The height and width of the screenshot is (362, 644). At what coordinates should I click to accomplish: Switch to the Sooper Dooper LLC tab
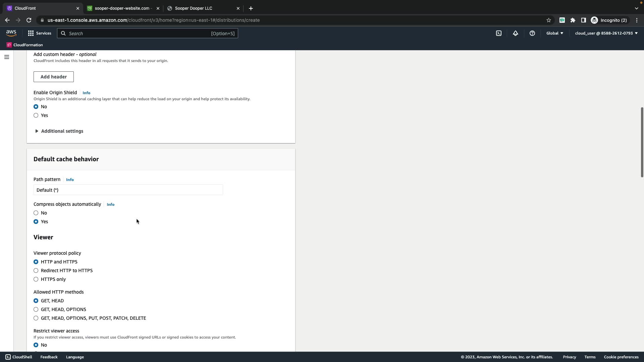pyautogui.click(x=194, y=8)
